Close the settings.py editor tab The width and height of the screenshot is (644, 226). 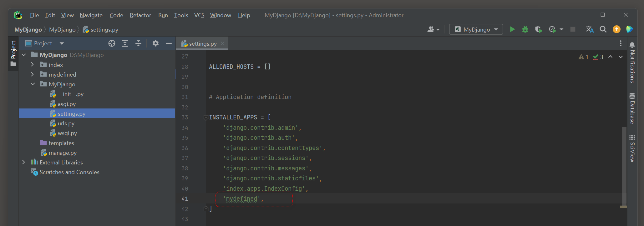tap(222, 43)
